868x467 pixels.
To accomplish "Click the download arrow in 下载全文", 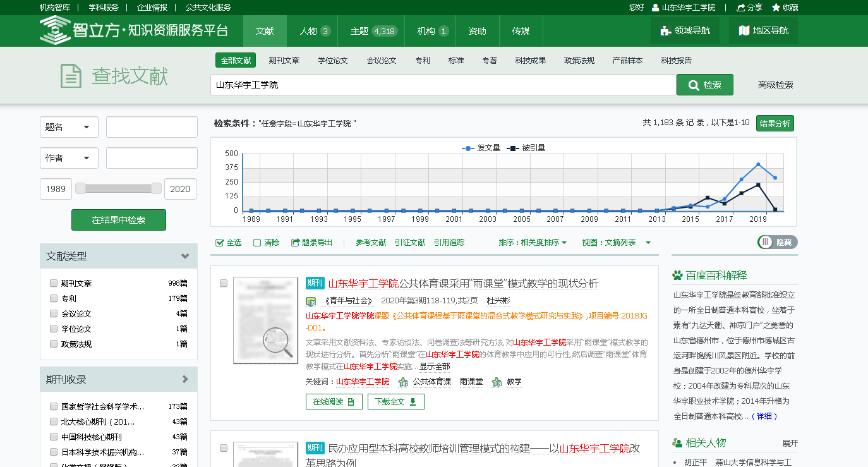I will pos(413,402).
